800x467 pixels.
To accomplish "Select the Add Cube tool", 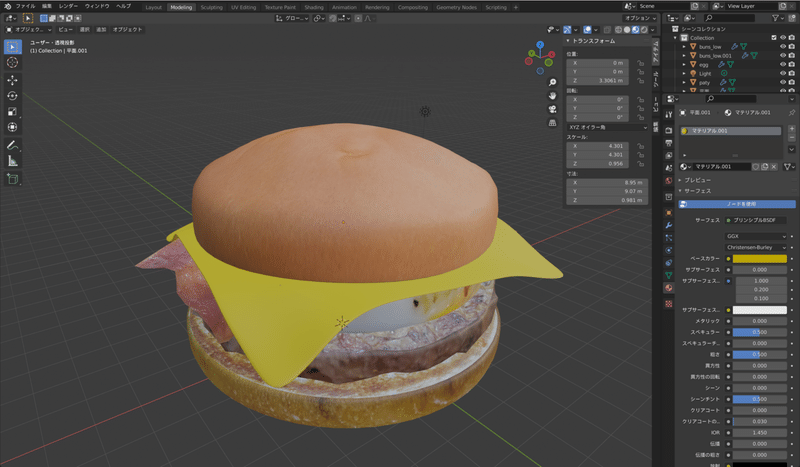I will (13, 179).
